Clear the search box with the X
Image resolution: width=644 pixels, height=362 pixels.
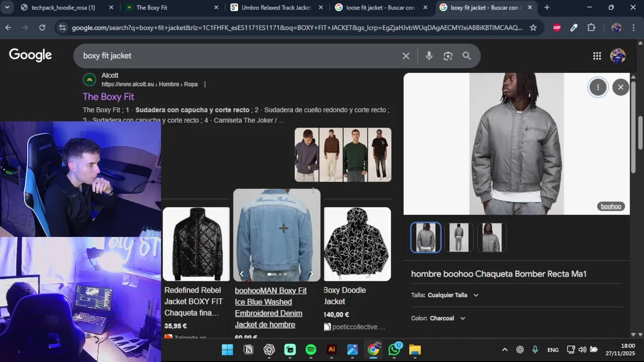406,56
